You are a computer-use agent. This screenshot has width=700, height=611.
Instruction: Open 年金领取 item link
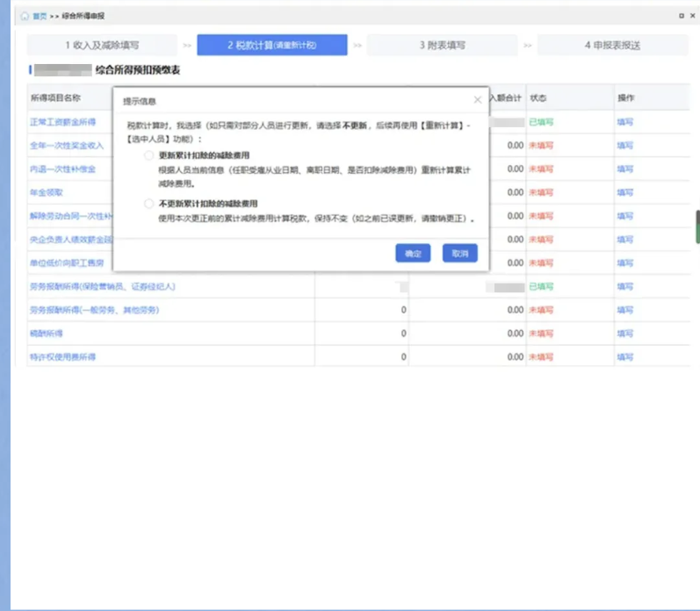(47, 192)
